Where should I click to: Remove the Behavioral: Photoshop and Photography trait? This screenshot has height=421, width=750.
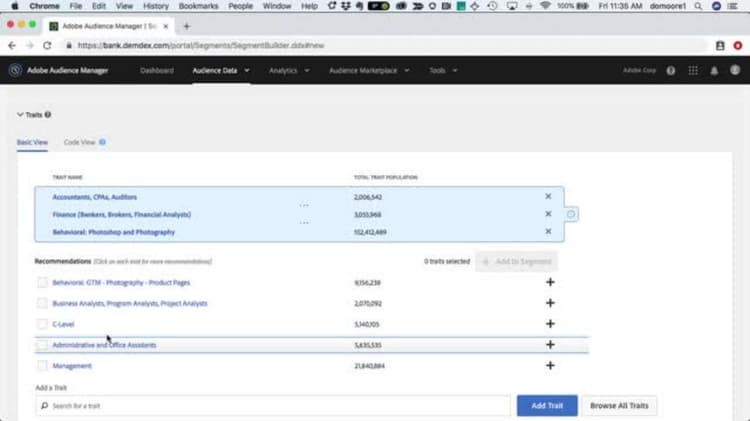[548, 231]
